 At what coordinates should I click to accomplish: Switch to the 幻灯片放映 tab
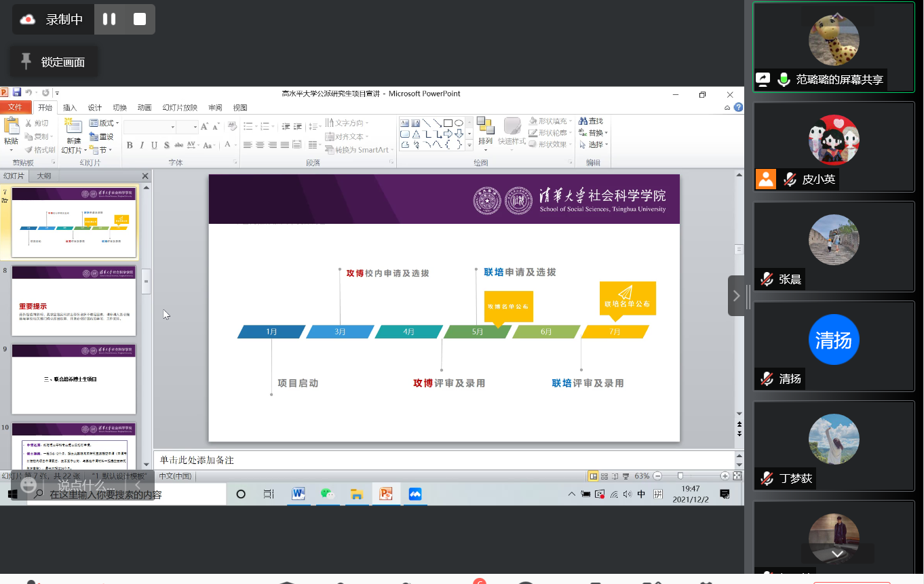pyautogui.click(x=180, y=108)
